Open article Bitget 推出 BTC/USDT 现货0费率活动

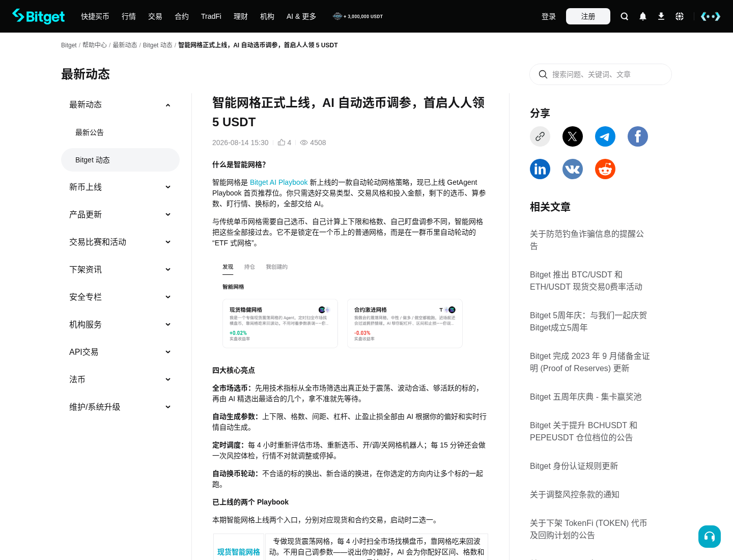point(586,281)
